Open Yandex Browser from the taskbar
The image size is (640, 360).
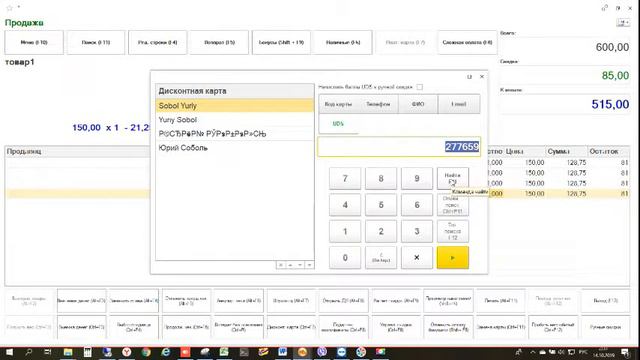[127, 352]
